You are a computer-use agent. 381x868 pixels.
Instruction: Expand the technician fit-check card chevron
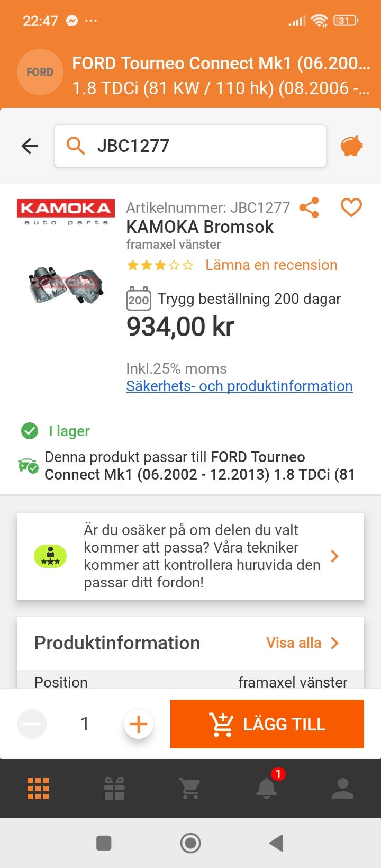(x=334, y=556)
